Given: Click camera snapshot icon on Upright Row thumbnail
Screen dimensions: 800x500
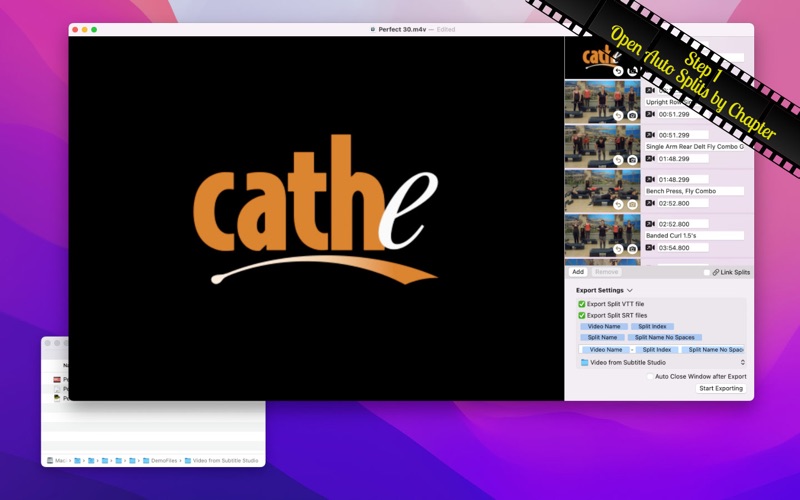Looking at the screenshot, I should pos(633,116).
